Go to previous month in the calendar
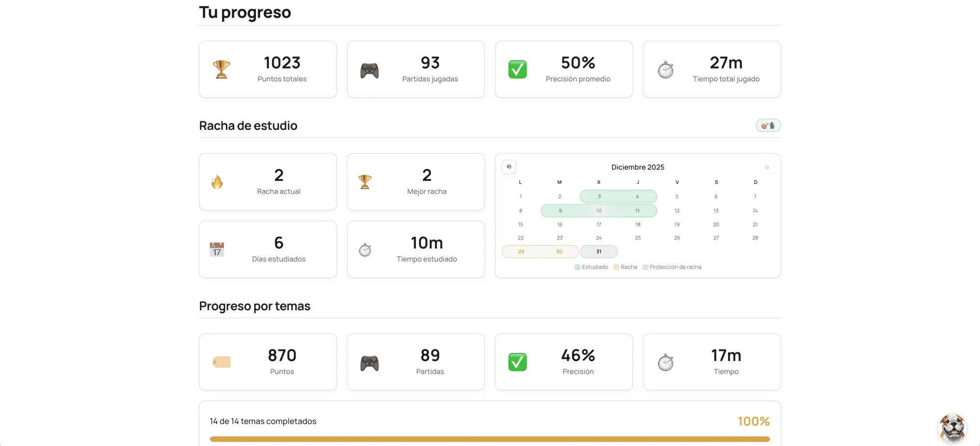 pyautogui.click(x=509, y=167)
